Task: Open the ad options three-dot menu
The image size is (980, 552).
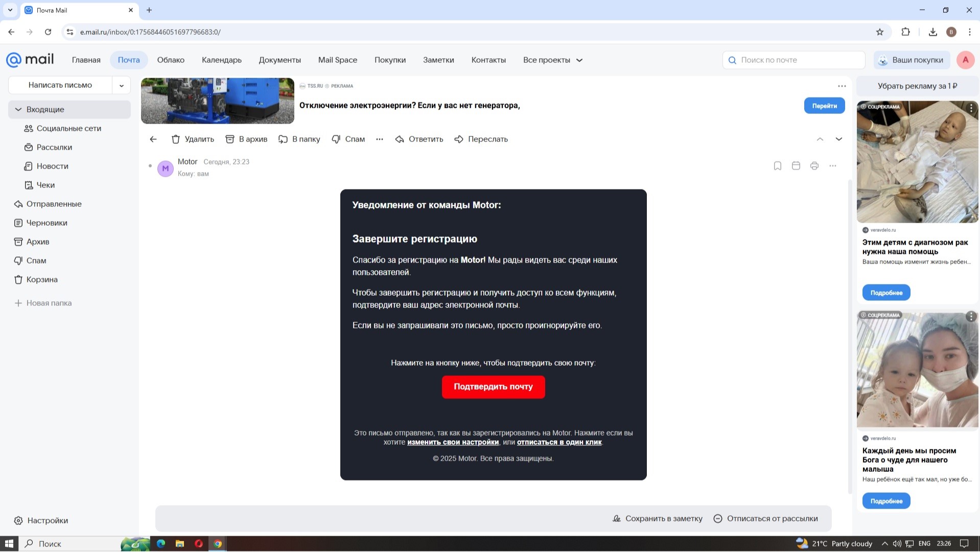Action: point(842,86)
